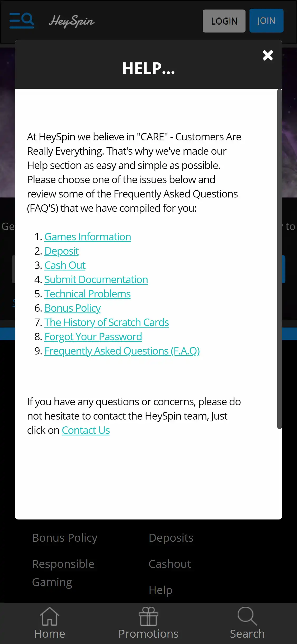
Task: Click the Help dialog vertical scrollbar
Action: tap(279, 259)
